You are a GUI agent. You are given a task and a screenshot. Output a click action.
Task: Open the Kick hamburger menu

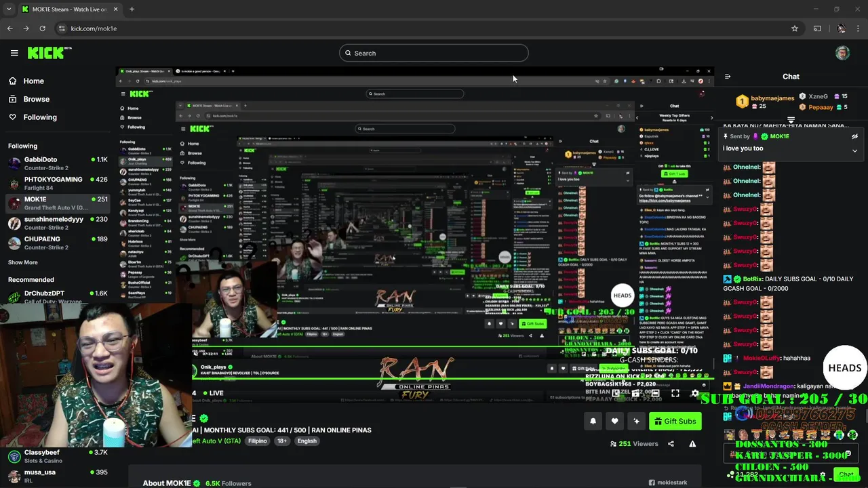click(x=14, y=53)
